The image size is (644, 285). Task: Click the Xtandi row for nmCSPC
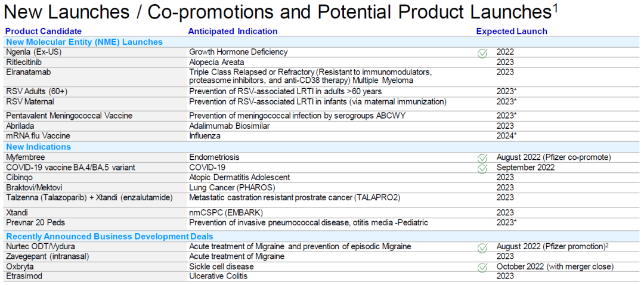coord(17,212)
